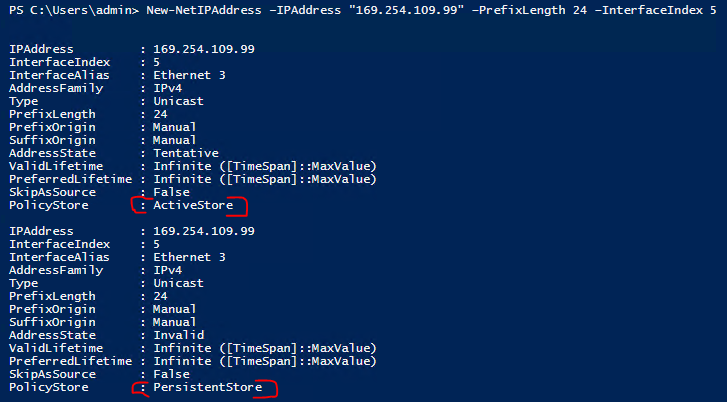Viewport: 727px width, 402px height.
Task: Click the PolicyStore label beside ActiveStore
Action: tap(48, 205)
